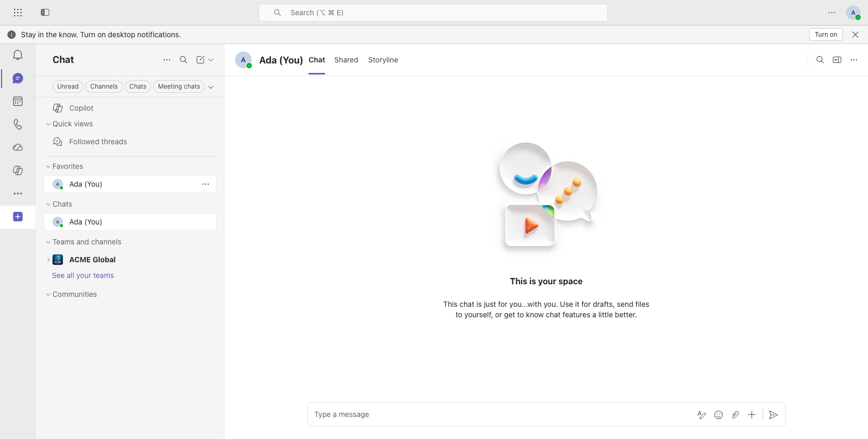
Task: Click the top Search bar
Action: coord(433,13)
